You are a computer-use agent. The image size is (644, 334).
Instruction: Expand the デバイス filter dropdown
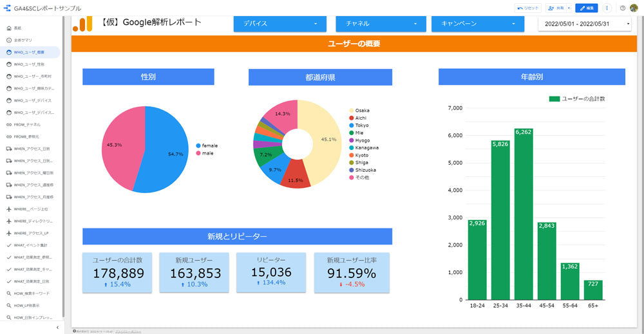pyautogui.click(x=280, y=24)
